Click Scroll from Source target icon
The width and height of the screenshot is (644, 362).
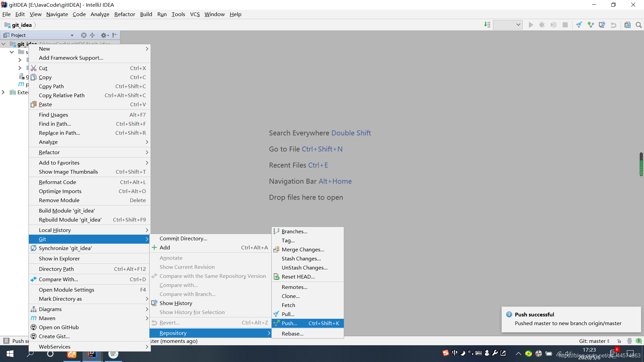[84, 35]
